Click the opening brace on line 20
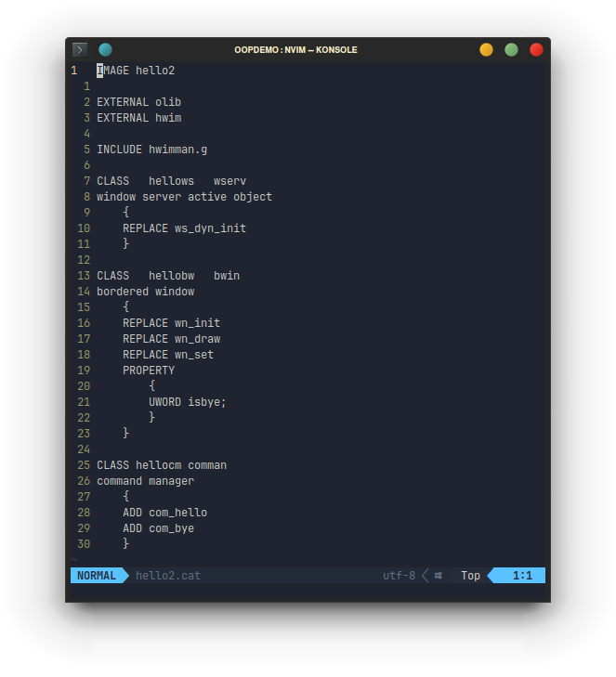Screen dimensions: 616x677 coord(151,385)
